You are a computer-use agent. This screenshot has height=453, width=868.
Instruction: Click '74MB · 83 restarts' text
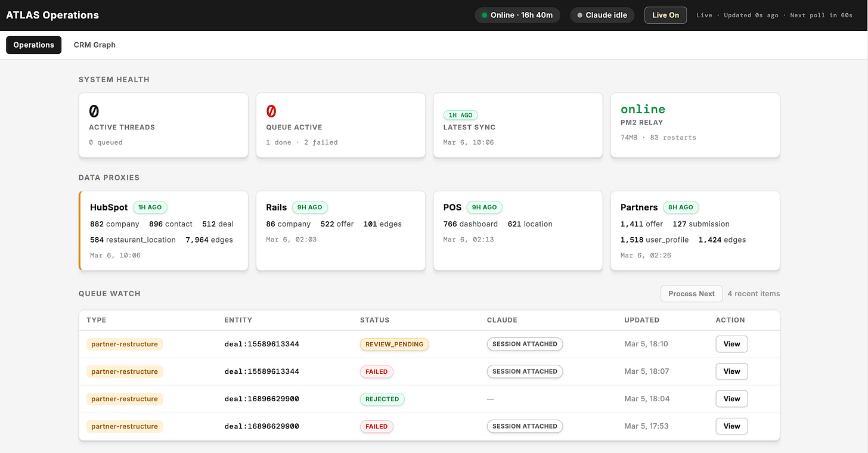coord(658,137)
